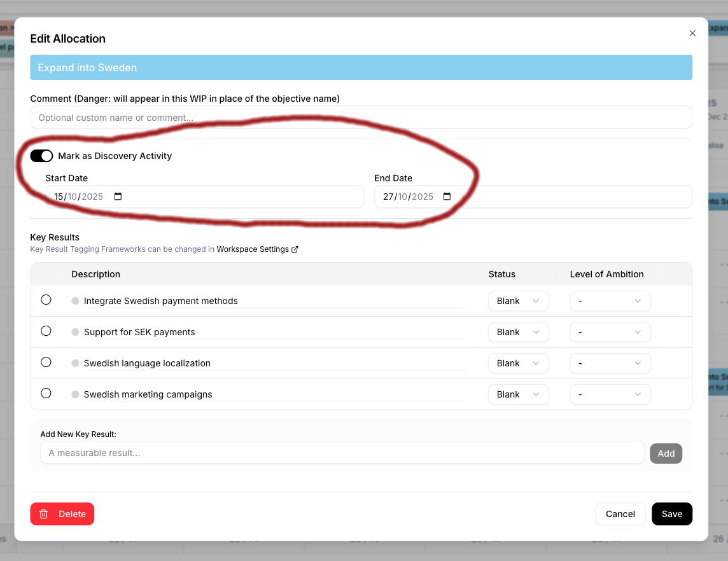This screenshot has height=561, width=728.
Task: Open the Start Date calendar picker
Action: [x=118, y=197]
